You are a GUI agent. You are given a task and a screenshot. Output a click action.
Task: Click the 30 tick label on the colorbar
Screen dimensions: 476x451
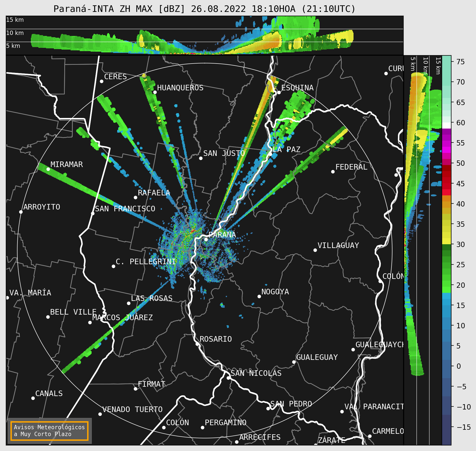(461, 244)
